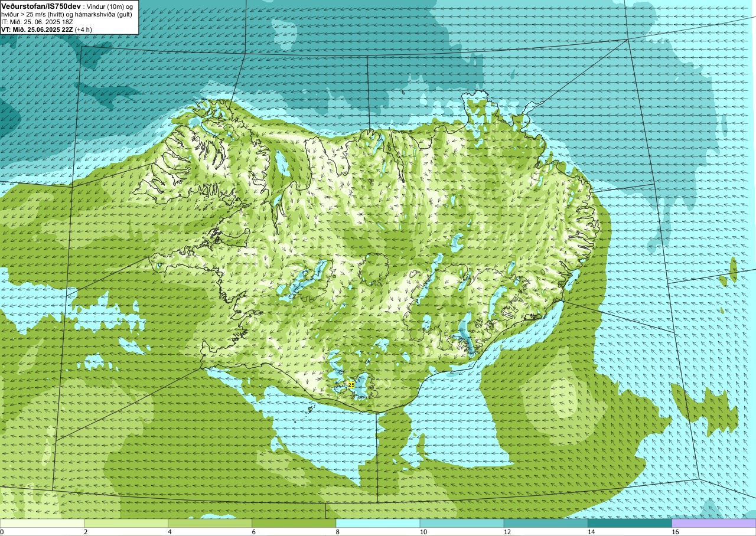Click the scale label '2' under the color bar

pos(86,532)
